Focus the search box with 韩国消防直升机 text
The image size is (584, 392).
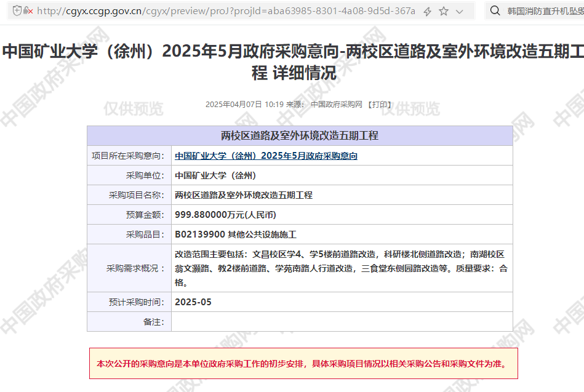[x=545, y=11]
